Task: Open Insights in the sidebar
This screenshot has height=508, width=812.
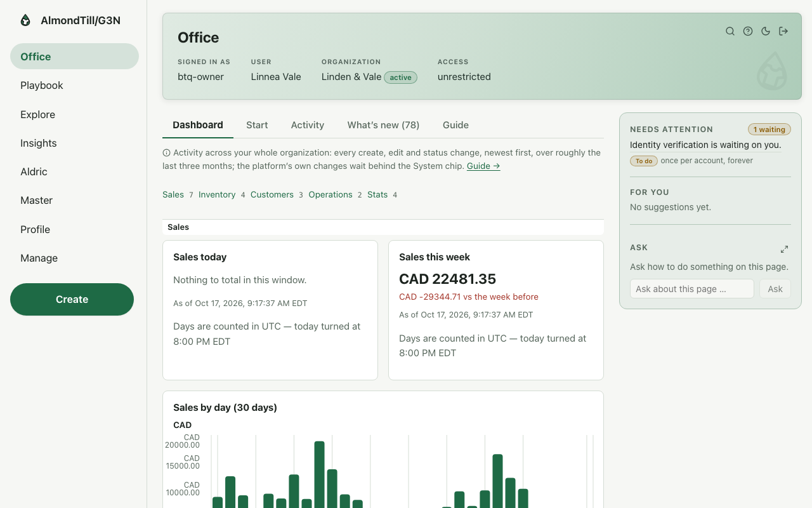Action: pos(74,143)
